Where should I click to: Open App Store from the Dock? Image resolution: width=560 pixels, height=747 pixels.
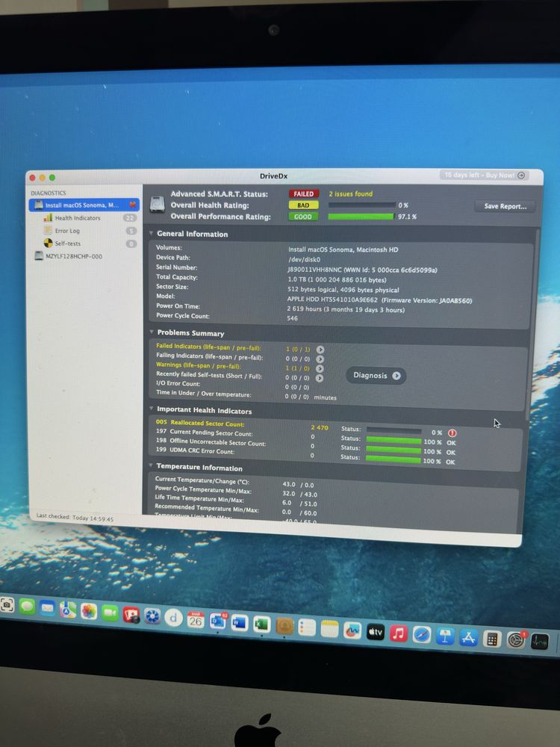(468, 638)
